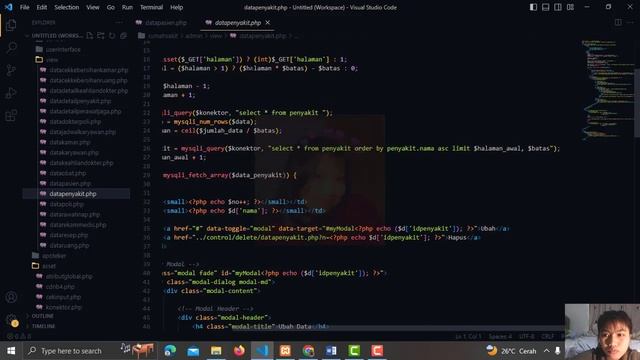Expand the userinterface folder
This screenshot has height=360, width=640.
pyautogui.click(x=63, y=49)
